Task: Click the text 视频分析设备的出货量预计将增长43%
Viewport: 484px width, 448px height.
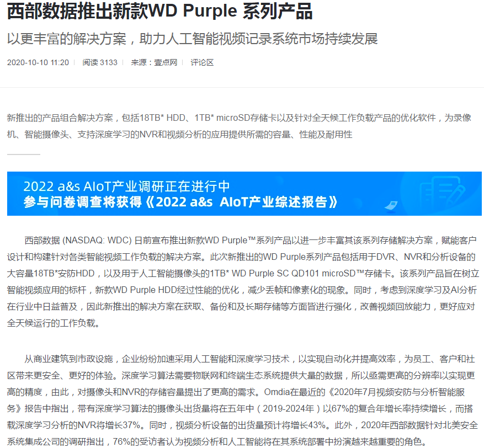Action: point(251,425)
